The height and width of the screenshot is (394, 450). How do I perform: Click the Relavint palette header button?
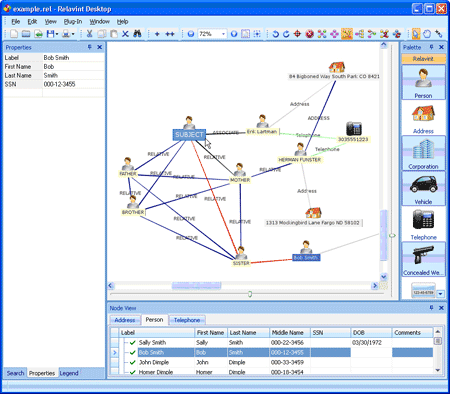tap(423, 59)
